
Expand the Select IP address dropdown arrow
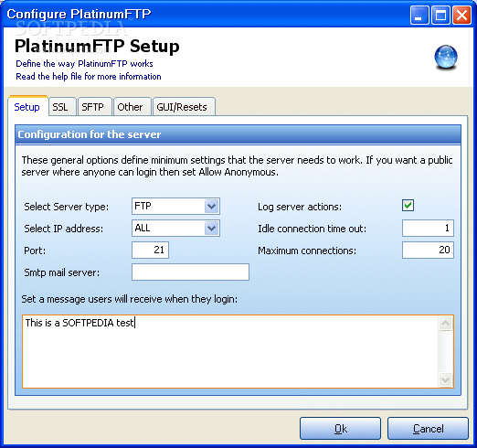(211, 229)
